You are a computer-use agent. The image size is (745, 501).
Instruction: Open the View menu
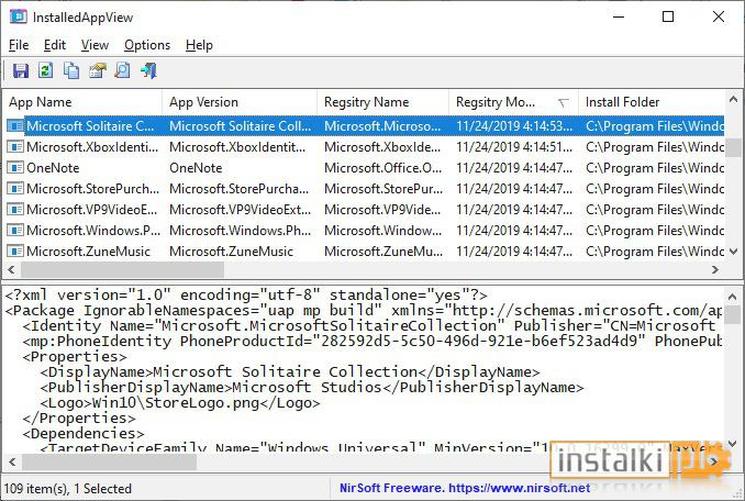click(x=95, y=45)
